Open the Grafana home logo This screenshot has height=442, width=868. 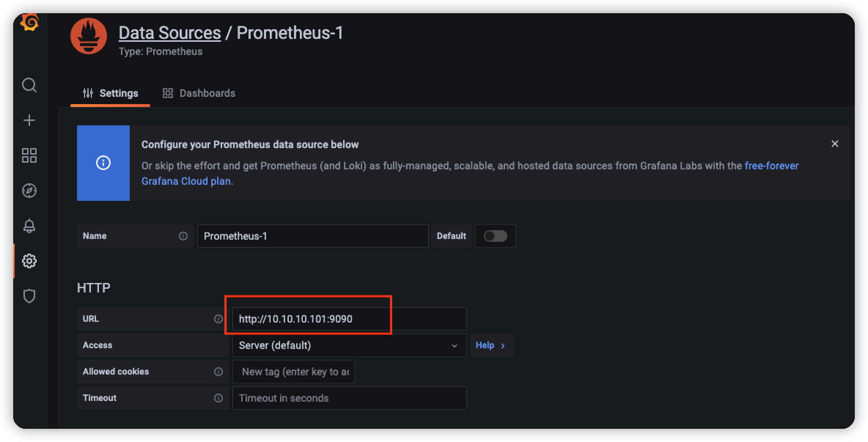[29, 23]
